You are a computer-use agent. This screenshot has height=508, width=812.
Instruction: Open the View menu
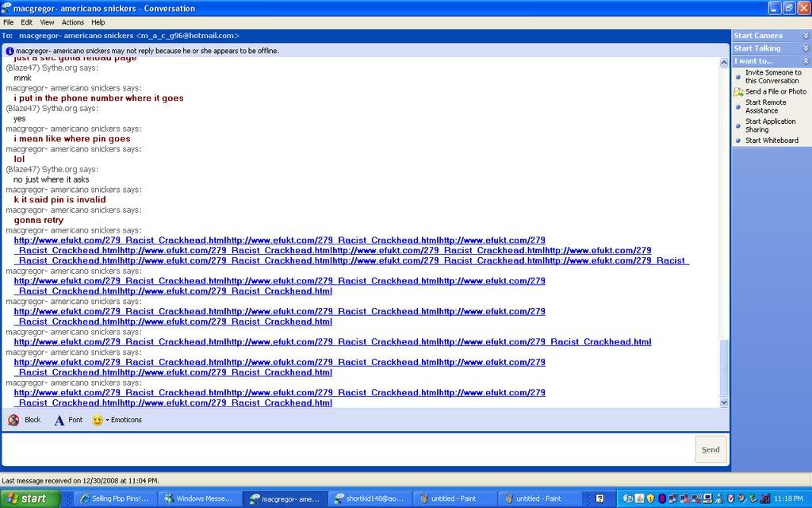[47, 22]
